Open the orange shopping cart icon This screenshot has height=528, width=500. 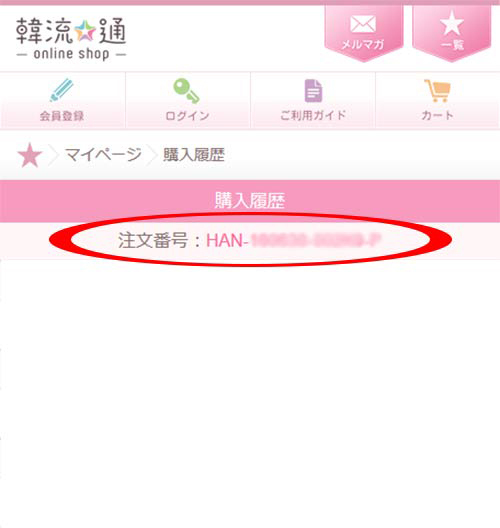pos(437,91)
